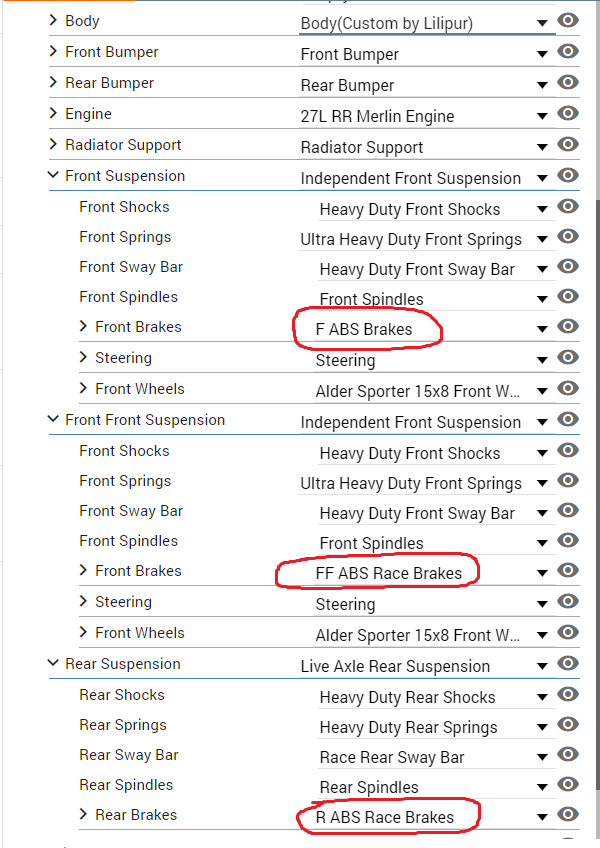Image resolution: width=600 pixels, height=848 pixels.
Task: Toggle visibility of the Engine row
Action: 568,114
